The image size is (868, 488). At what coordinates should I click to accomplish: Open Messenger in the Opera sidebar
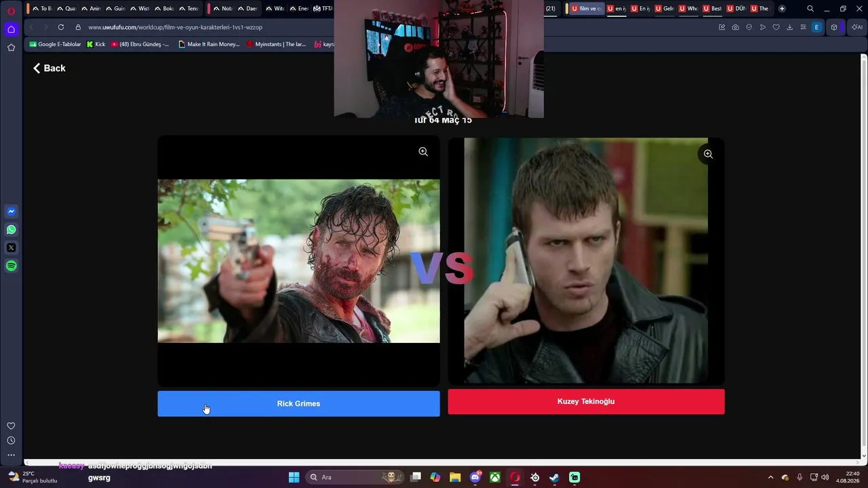pos(11,211)
